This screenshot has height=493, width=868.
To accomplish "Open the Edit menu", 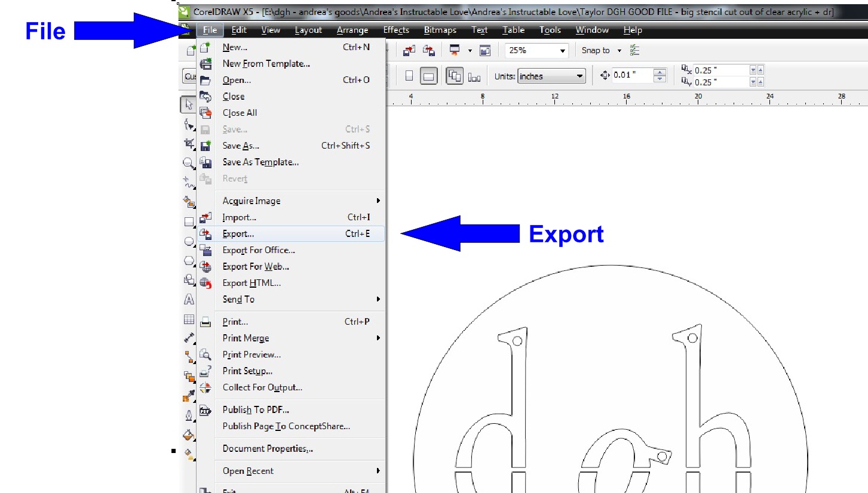I will coord(239,30).
